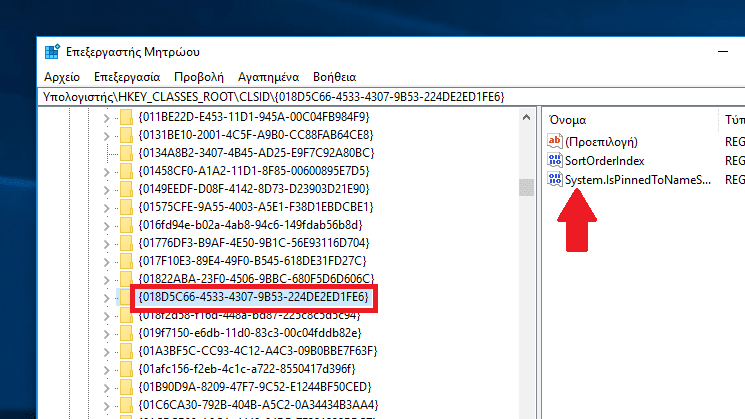Click string value icon of (Προεπιλογή)
Viewport: 745px width, 419px height.
554,141
